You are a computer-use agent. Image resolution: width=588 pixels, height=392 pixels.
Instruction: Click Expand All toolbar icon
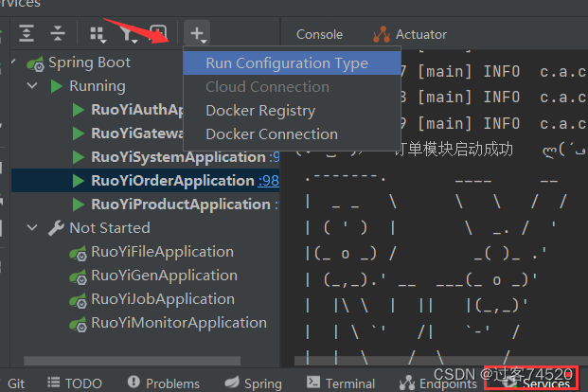pos(27,33)
